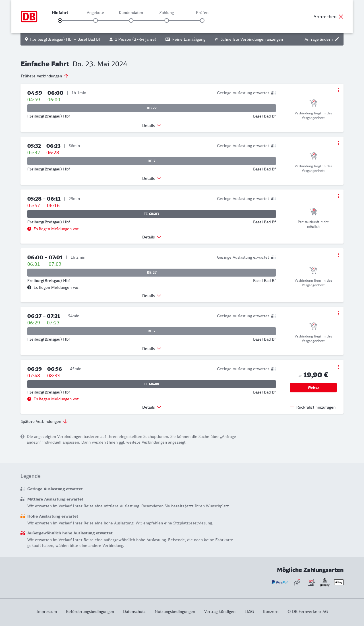Image resolution: width=364 pixels, height=626 pixels.
Task: Select the Angebote step in the progress bar
Action: [96, 20]
